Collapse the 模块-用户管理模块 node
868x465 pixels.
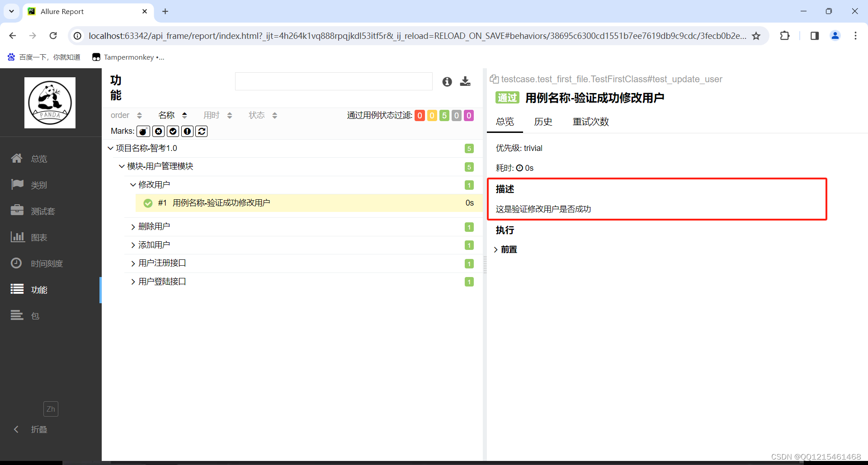pos(122,166)
